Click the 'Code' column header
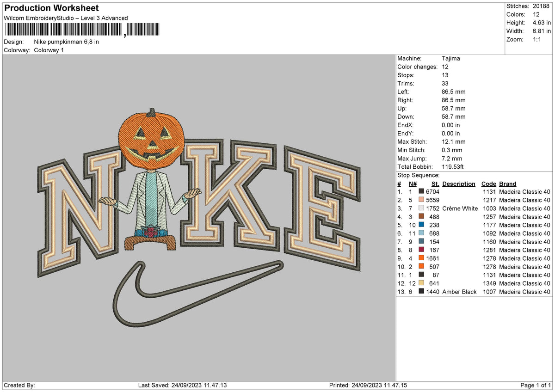The image size is (555, 392). point(488,184)
